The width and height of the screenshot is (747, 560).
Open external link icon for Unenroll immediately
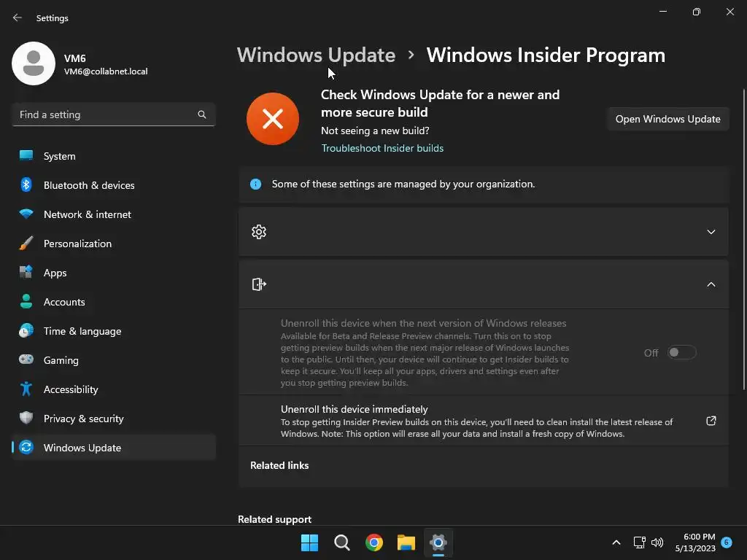tap(711, 421)
